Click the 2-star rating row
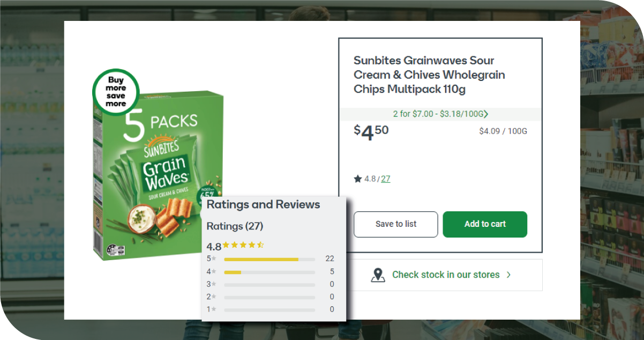The image size is (644, 340). tap(269, 297)
